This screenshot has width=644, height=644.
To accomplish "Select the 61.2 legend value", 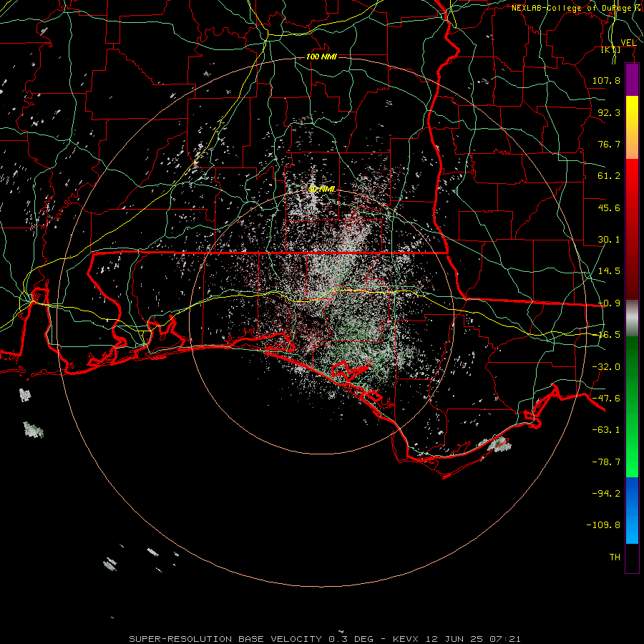I will click(609, 176).
